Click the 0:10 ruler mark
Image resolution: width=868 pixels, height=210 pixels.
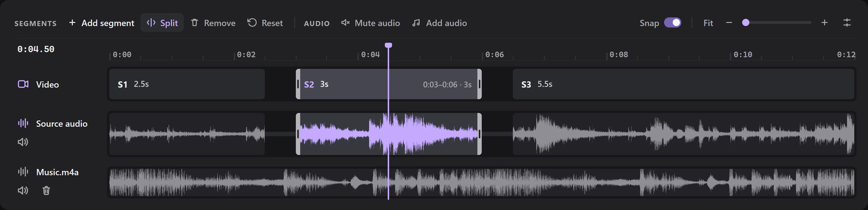[743, 54]
